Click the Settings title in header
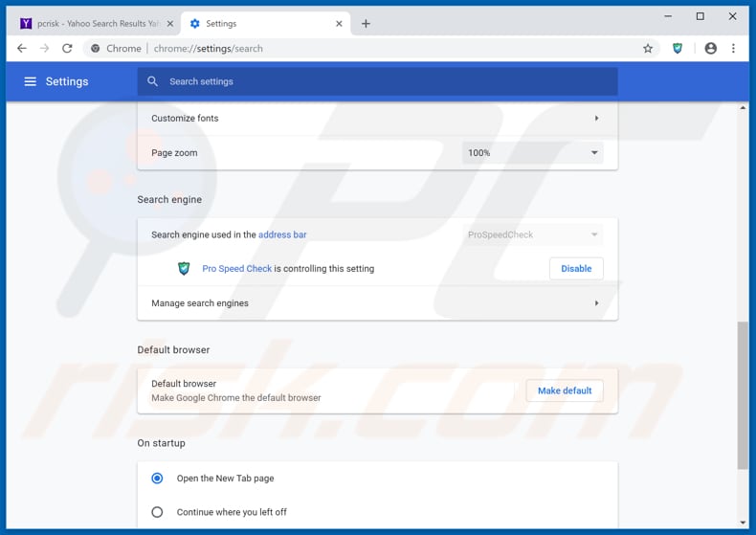This screenshot has height=535, width=756. (67, 81)
